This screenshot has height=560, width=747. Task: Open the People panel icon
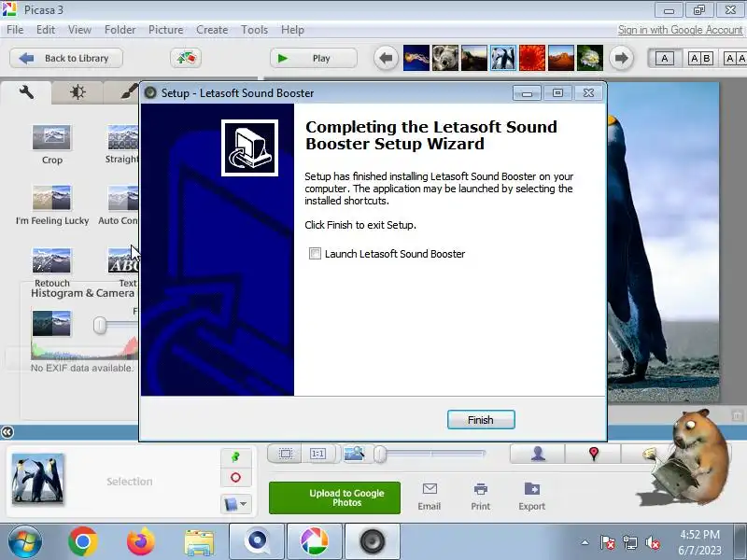(538, 454)
